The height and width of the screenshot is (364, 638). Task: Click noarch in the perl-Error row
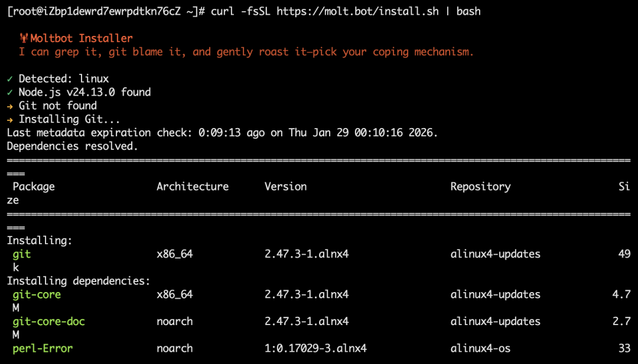174,349
